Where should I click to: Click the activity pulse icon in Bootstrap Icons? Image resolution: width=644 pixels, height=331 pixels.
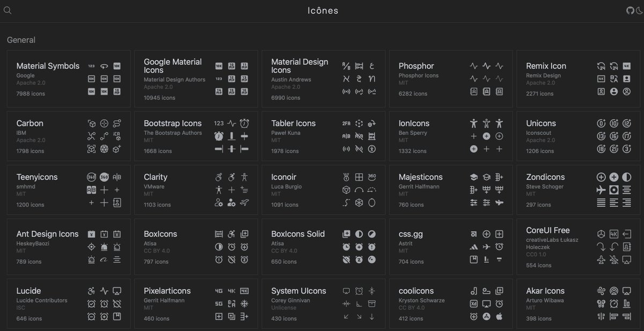click(231, 123)
